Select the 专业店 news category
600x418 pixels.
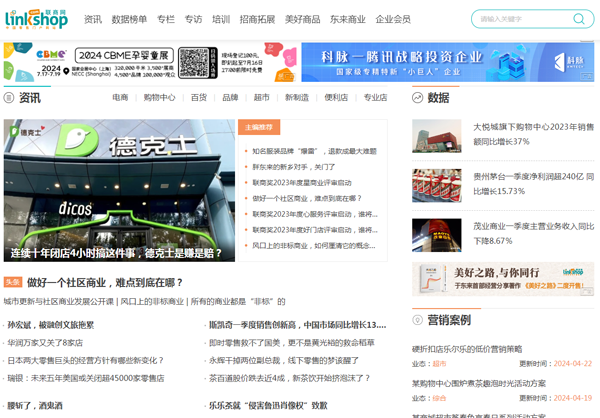[375, 98]
